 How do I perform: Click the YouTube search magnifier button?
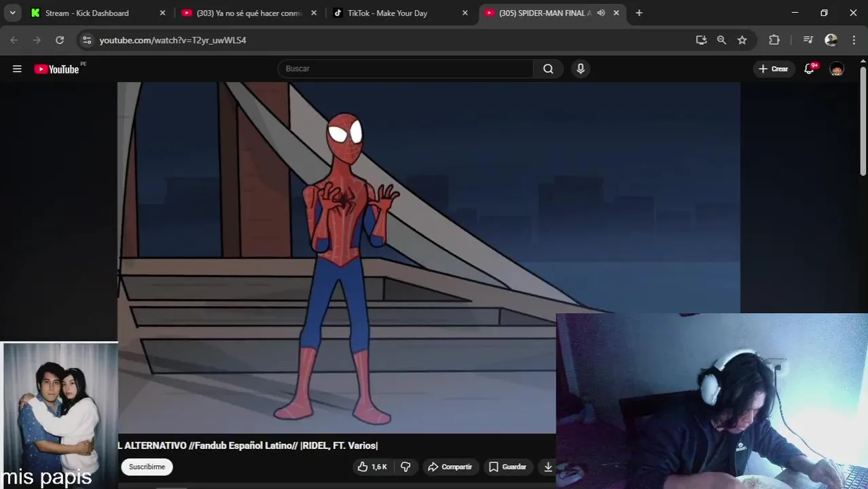click(x=548, y=69)
